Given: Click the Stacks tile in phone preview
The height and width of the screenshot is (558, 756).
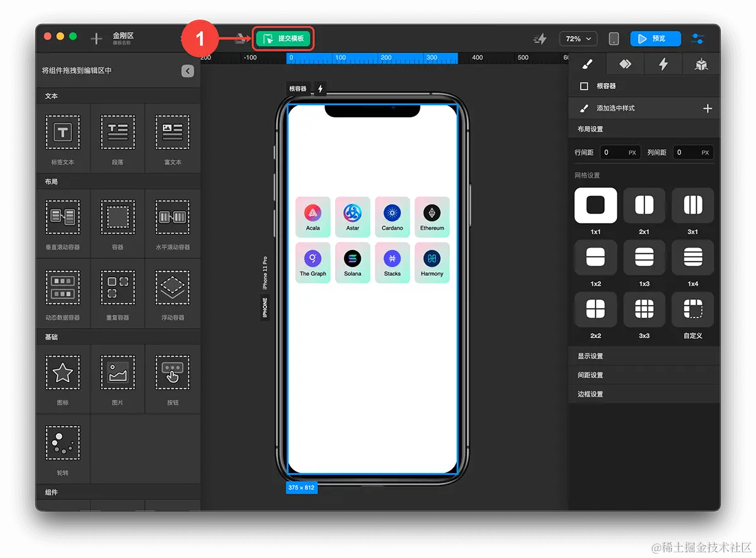Looking at the screenshot, I should 392,263.
